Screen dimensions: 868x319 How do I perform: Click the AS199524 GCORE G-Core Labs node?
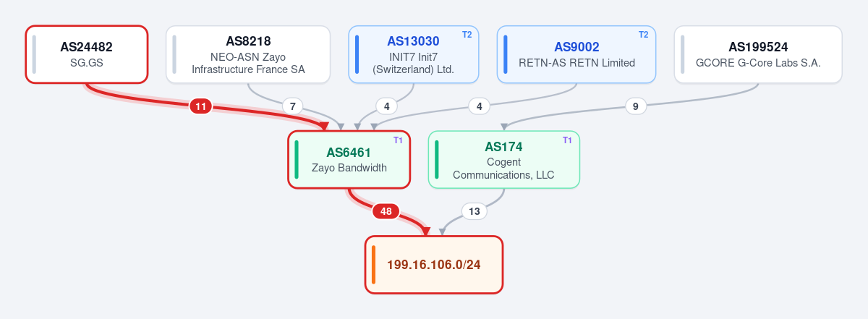[758, 54]
